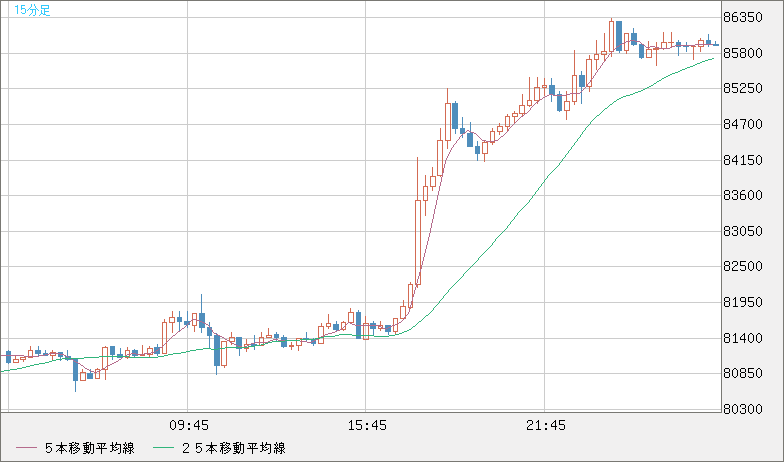Click the 15:45 time axis label

(x=367, y=426)
